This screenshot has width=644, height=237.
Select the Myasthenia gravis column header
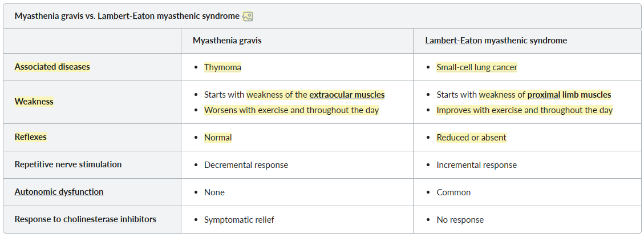[x=227, y=41]
